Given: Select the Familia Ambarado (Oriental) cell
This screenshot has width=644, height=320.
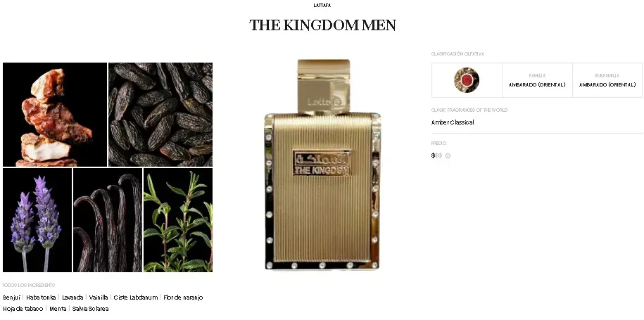Looking at the screenshot, I should [537, 80].
